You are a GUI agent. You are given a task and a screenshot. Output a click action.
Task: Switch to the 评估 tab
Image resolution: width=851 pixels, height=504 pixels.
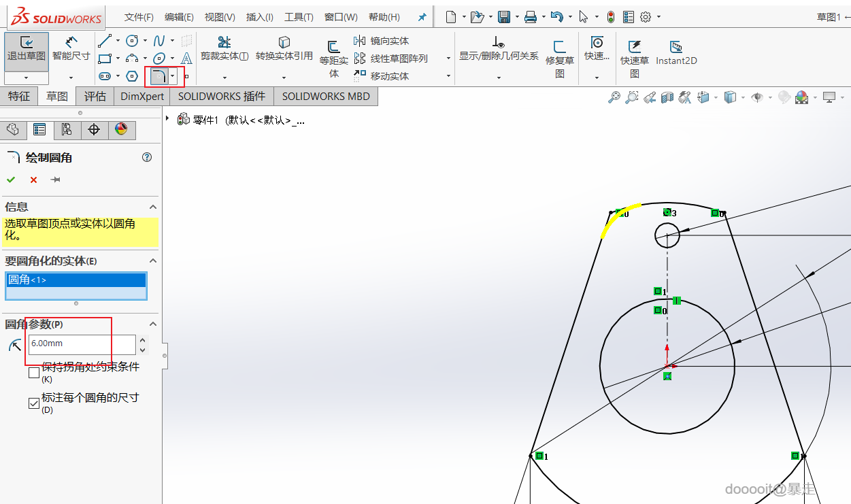(x=95, y=96)
